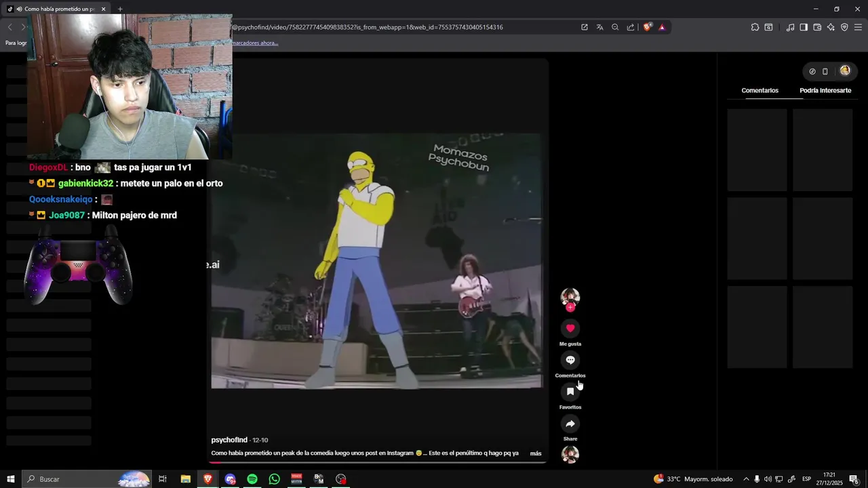The height and width of the screenshot is (488, 868).
Task: Open the TikTok profile avatar menu
Action: pyautogui.click(x=845, y=70)
